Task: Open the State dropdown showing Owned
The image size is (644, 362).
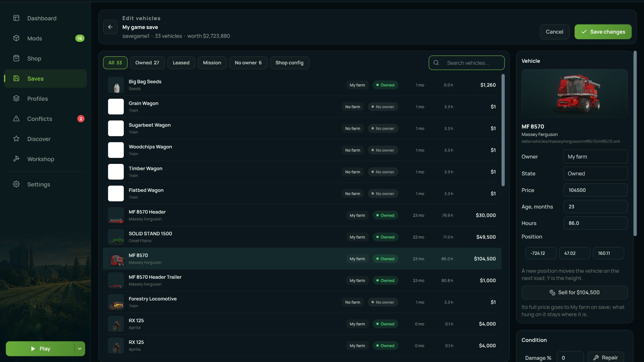Action: [x=595, y=173]
